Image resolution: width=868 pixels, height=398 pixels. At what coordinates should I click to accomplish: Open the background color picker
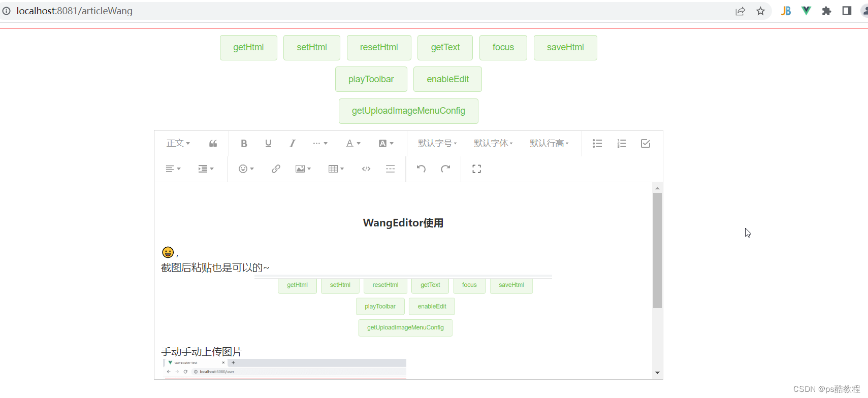click(386, 144)
